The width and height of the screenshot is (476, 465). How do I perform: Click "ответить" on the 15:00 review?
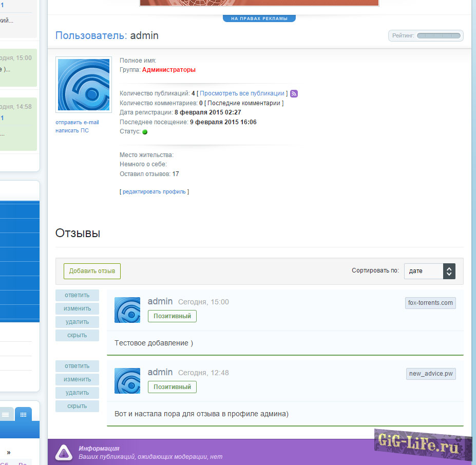click(77, 295)
